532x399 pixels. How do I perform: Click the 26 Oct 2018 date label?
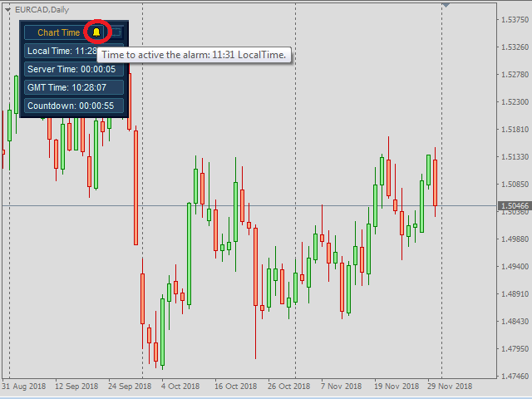tap(288, 387)
